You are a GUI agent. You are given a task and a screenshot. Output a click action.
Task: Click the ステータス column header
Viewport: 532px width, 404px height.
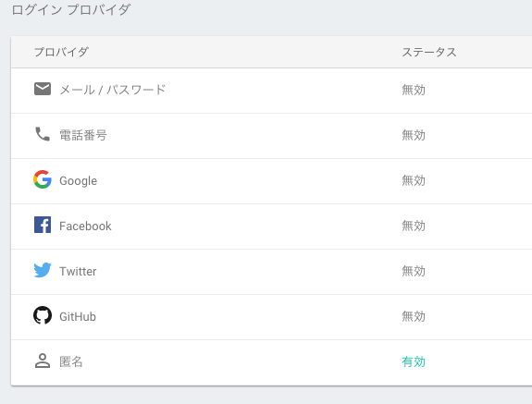(x=429, y=52)
